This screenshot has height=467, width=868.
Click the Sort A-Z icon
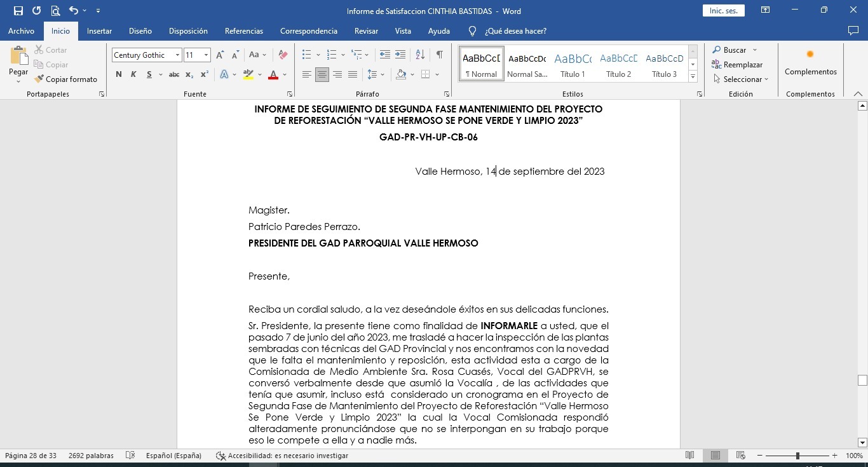(420, 55)
